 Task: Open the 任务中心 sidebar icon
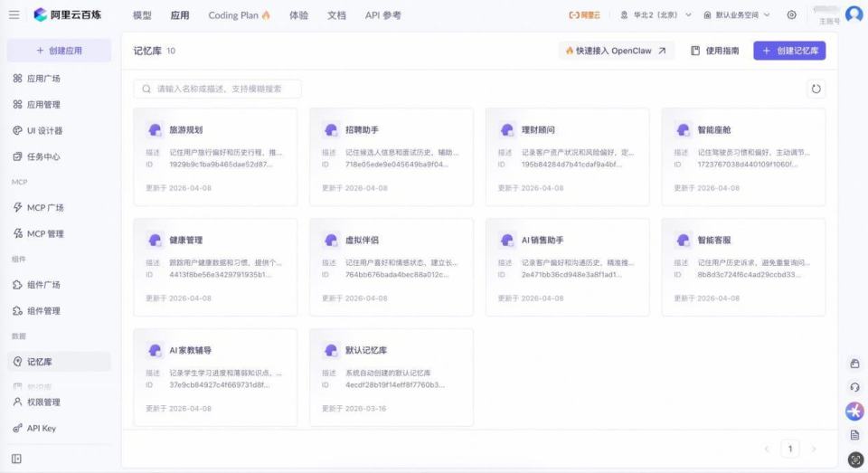pyautogui.click(x=18, y=156)
